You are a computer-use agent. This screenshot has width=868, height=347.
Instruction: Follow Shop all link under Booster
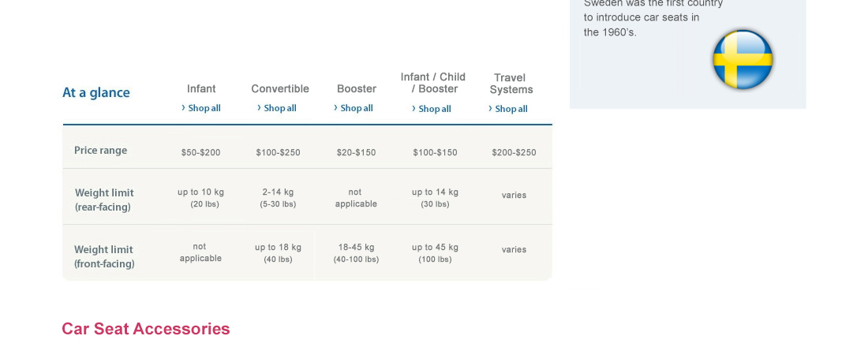coord(356,108)
